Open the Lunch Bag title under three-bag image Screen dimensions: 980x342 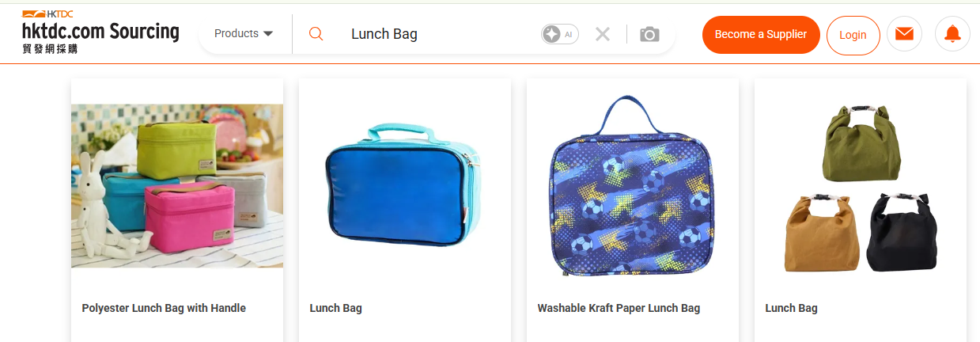(791, 308)
